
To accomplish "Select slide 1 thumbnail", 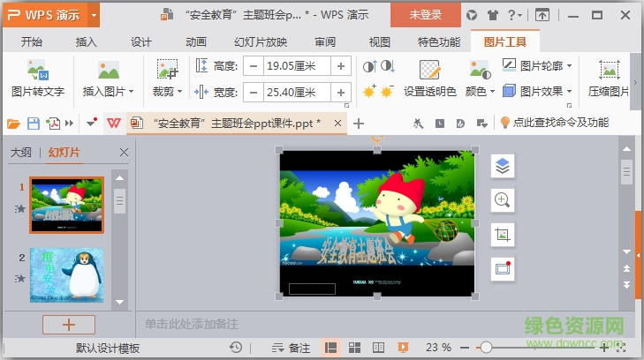I will coord(66,205).
